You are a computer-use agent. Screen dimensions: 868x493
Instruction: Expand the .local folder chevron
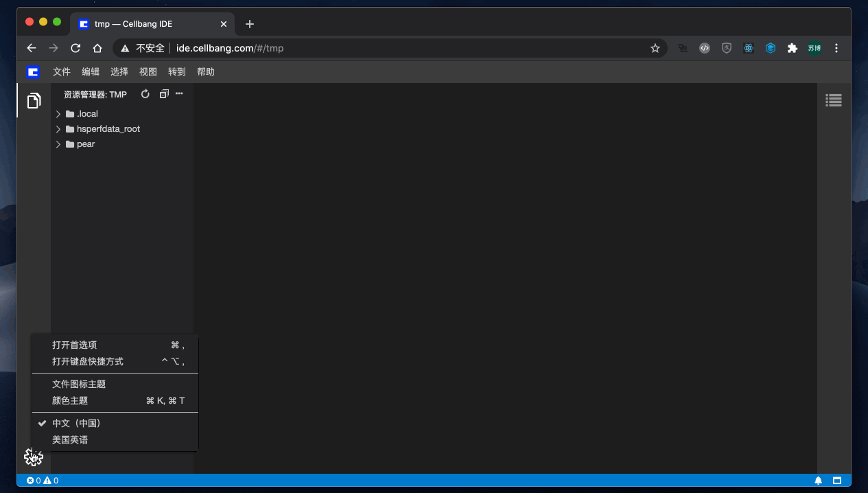click(58, 114)
